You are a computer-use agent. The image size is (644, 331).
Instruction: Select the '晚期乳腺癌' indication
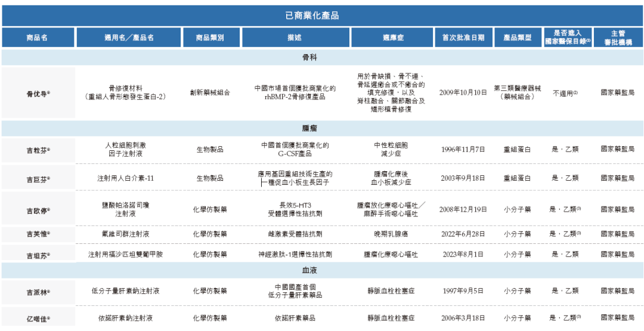tap(391, 234)
